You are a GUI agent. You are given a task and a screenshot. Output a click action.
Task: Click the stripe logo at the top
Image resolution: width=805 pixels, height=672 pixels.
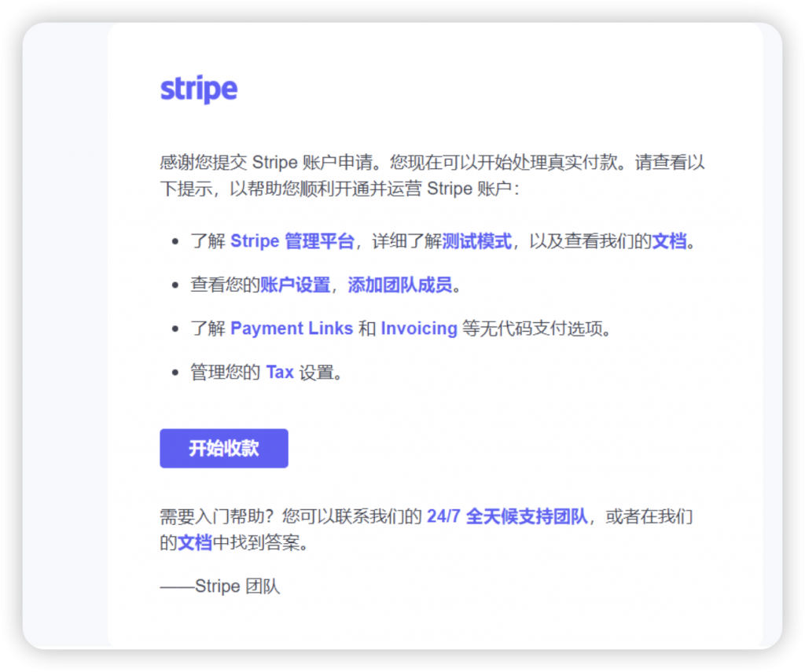click(199, 90)
